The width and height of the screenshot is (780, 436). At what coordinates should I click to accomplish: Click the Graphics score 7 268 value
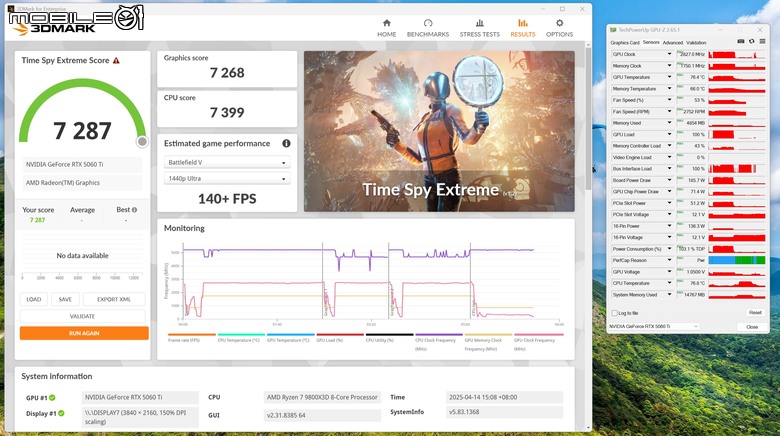click(x=227, y=73)
